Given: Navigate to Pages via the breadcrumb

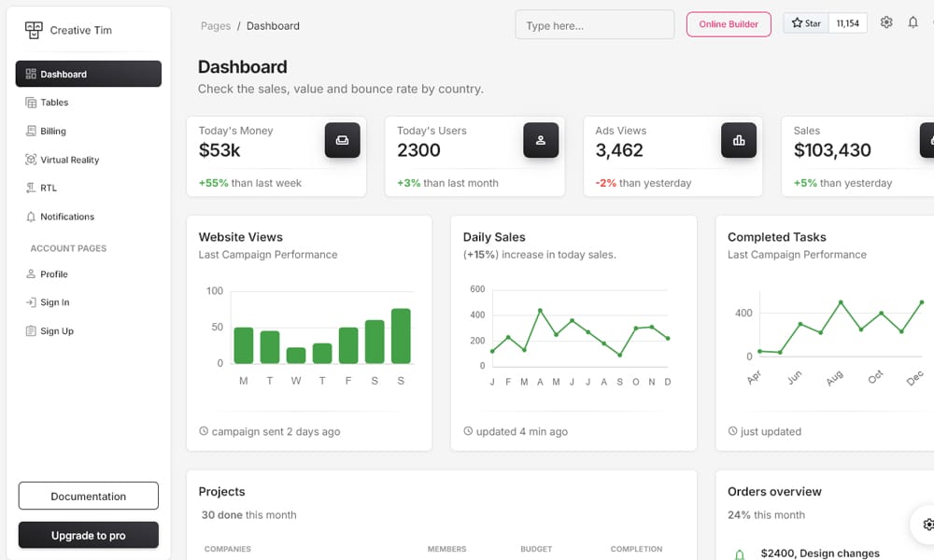Looking at the screenshot, I should (x=216, y=26).
